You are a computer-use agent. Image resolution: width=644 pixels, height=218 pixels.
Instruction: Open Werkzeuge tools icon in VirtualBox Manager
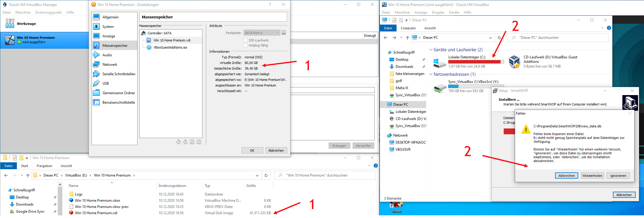[x=10, y=23]
